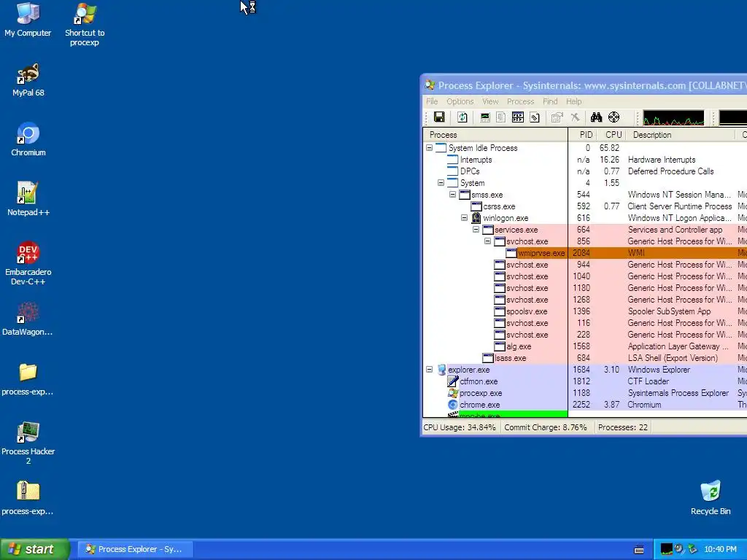Select the procexp.exe process row
The image size is (747, 560).
click(585, 393)
